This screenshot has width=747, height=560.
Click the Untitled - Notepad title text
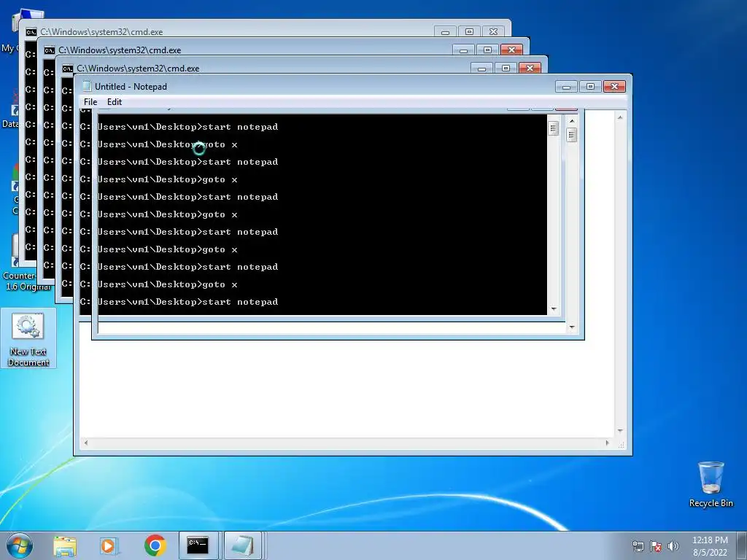click(x=131, y=87)
